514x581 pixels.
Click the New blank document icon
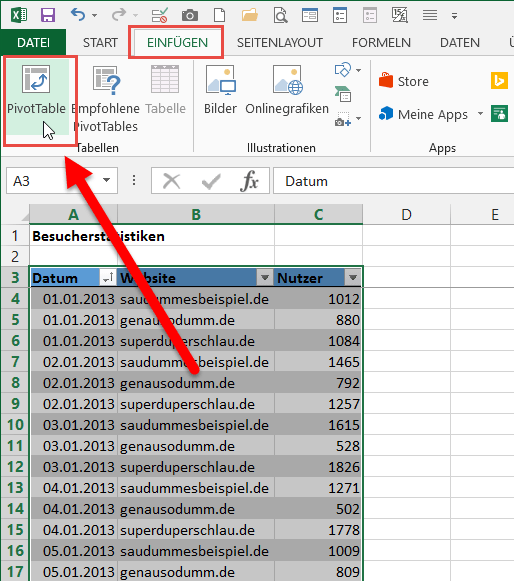219,15
